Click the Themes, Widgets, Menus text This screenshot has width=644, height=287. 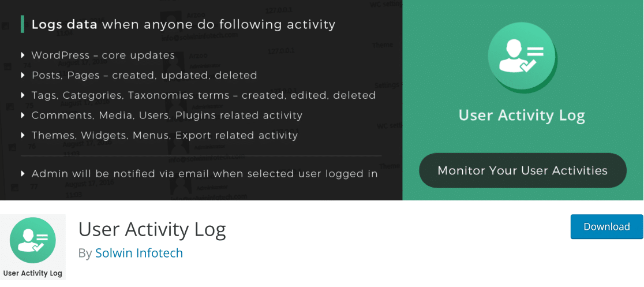point(164,135)
